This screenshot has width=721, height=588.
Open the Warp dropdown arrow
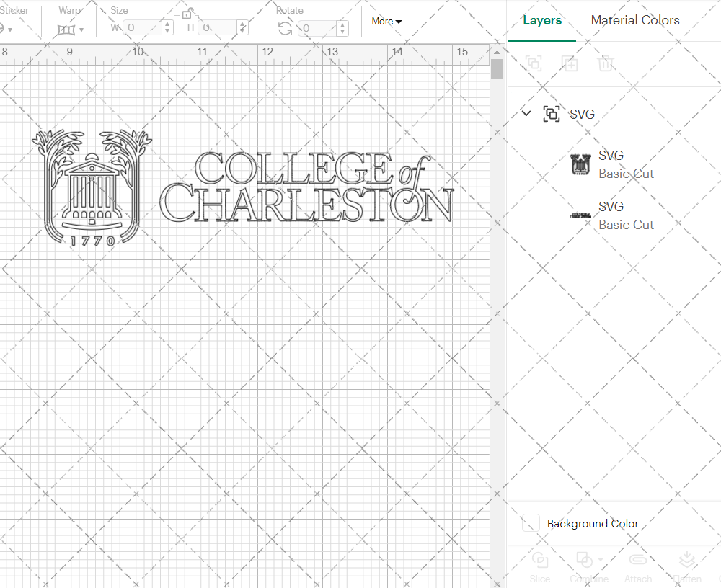tap(82, 30)
